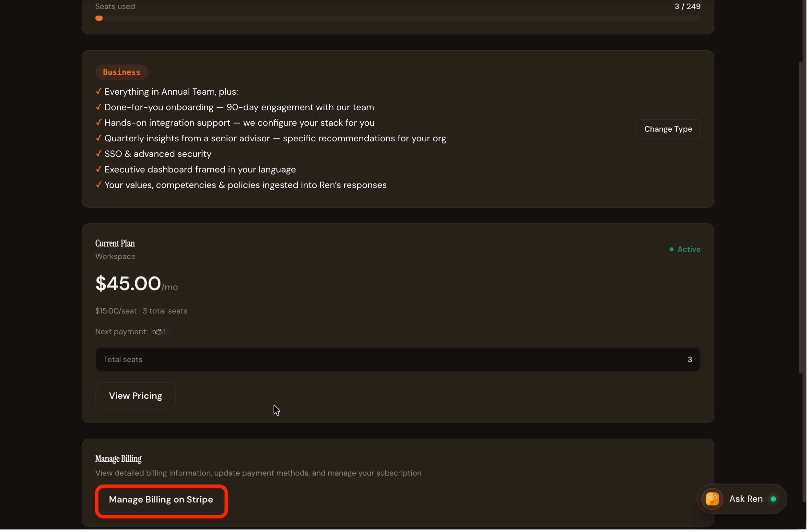Click 'Everything in Annual Team, plus:' line

click(172, 92)
